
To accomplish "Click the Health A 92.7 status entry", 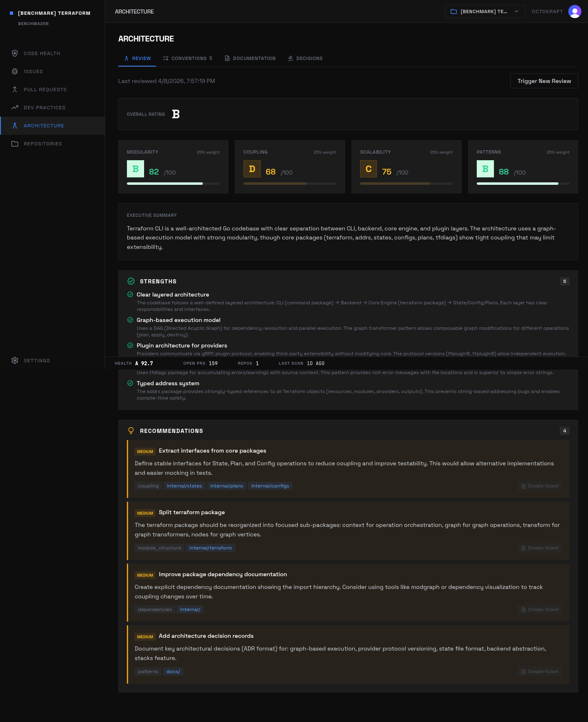I will click(x=134, y=363).
